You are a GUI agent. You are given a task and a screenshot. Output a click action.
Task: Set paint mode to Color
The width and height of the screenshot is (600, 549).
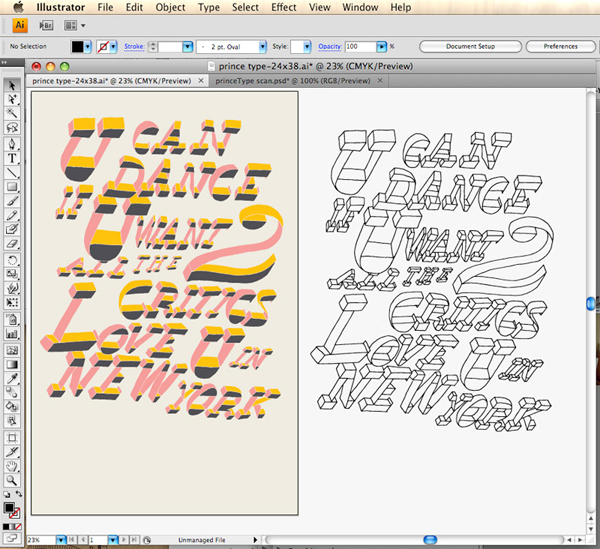coord(5,527)
